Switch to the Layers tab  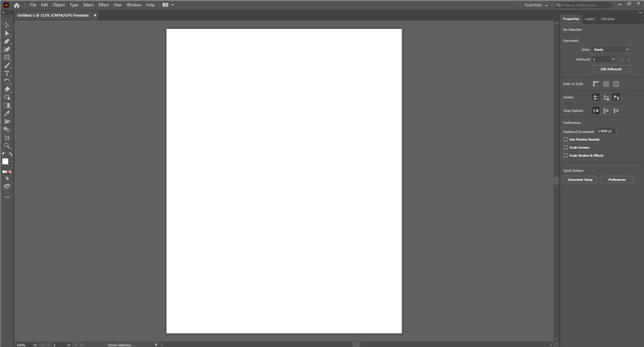tap(590, 19)
